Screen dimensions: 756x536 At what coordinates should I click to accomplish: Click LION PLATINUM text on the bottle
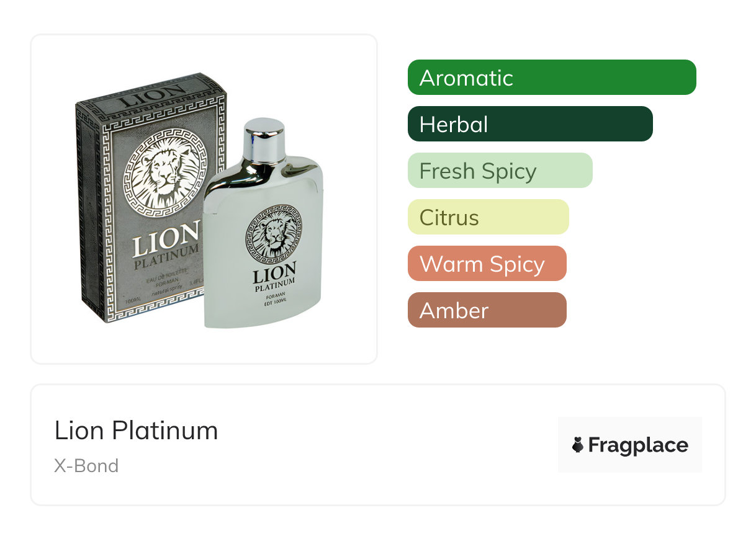click(274, 277)
